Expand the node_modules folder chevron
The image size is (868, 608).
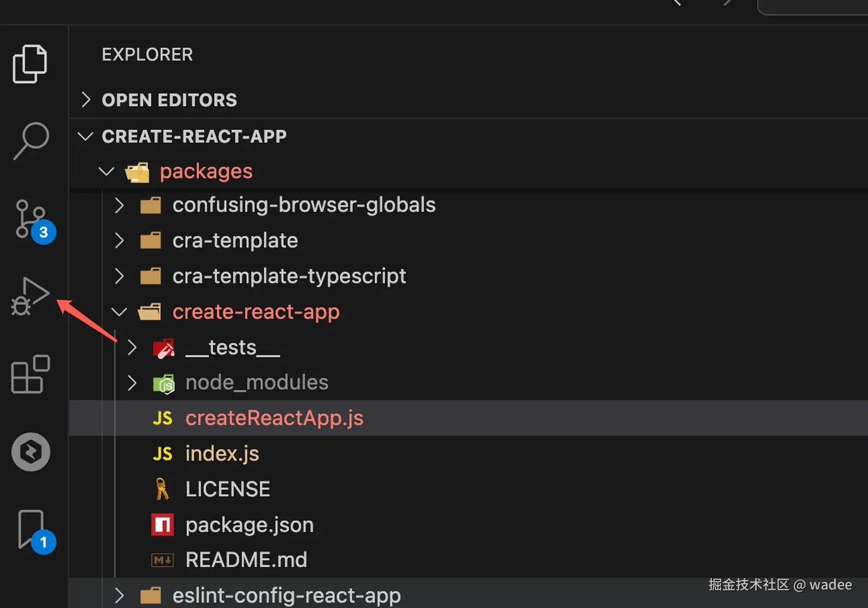pos(132,383)
